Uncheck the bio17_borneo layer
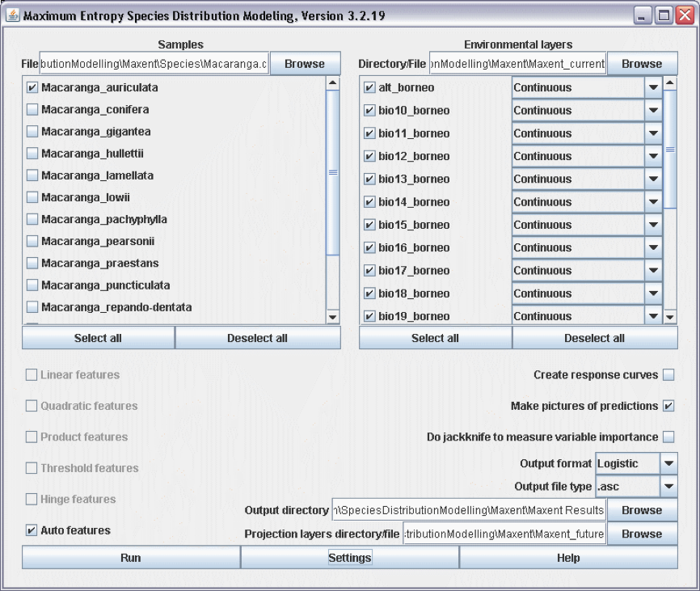The width and height of the screenshot is (700, 591). point(369,271)
